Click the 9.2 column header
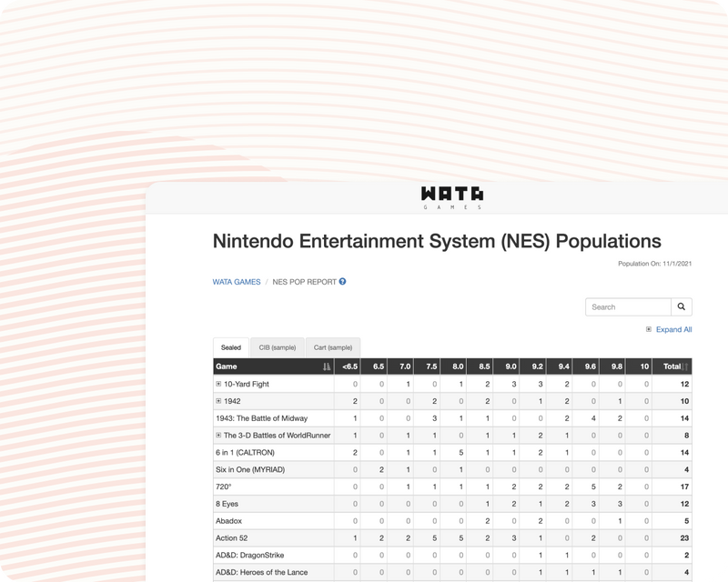728x582 pixels. tap(532, 366)
